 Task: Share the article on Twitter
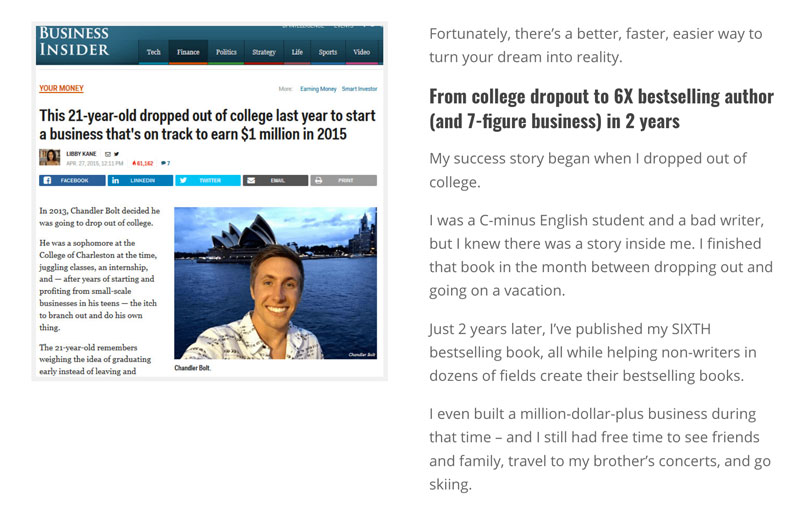[x=207, y=181]
